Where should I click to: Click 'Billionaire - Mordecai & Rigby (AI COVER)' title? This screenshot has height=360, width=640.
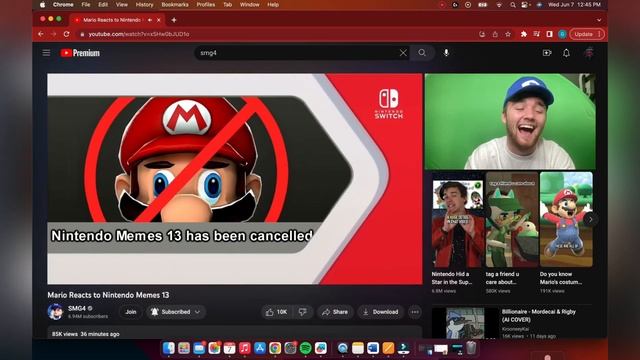click(538, 316)
